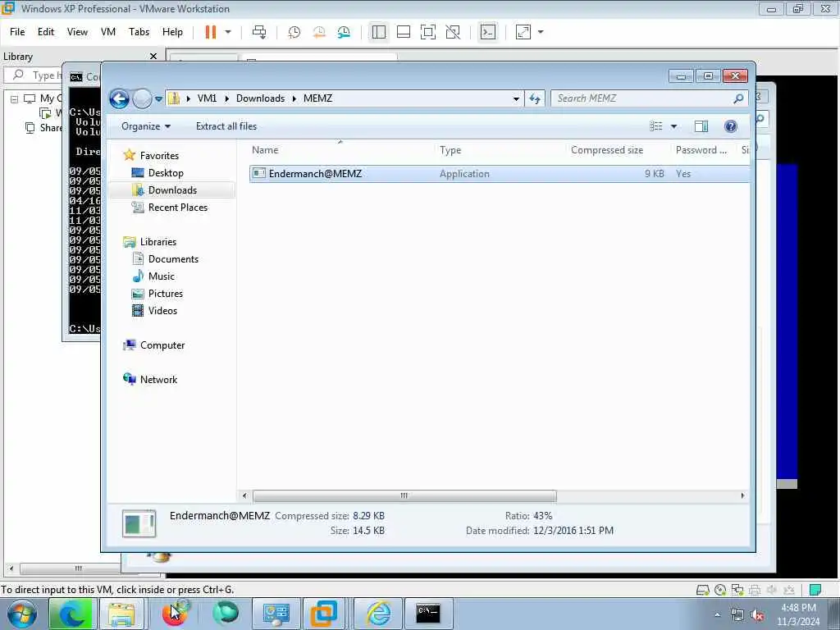
Task: Refresh the MEMZ folder view
Action: (x=535, y=99)
